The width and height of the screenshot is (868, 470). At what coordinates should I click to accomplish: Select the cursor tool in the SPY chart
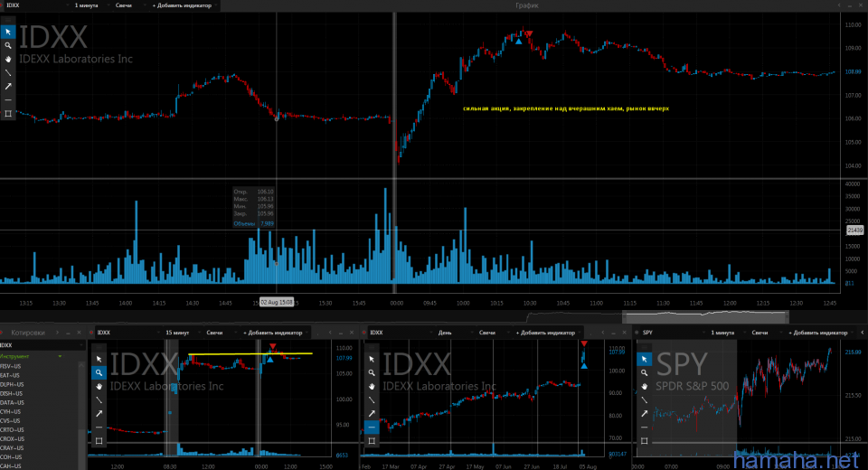[644, 360]
